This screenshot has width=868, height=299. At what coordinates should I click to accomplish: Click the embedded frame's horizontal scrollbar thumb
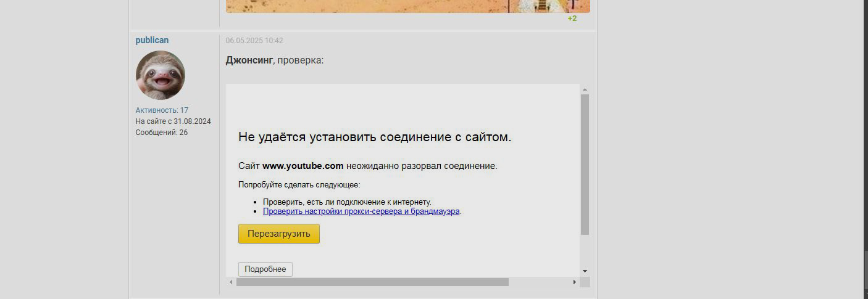tap(372, 282)
